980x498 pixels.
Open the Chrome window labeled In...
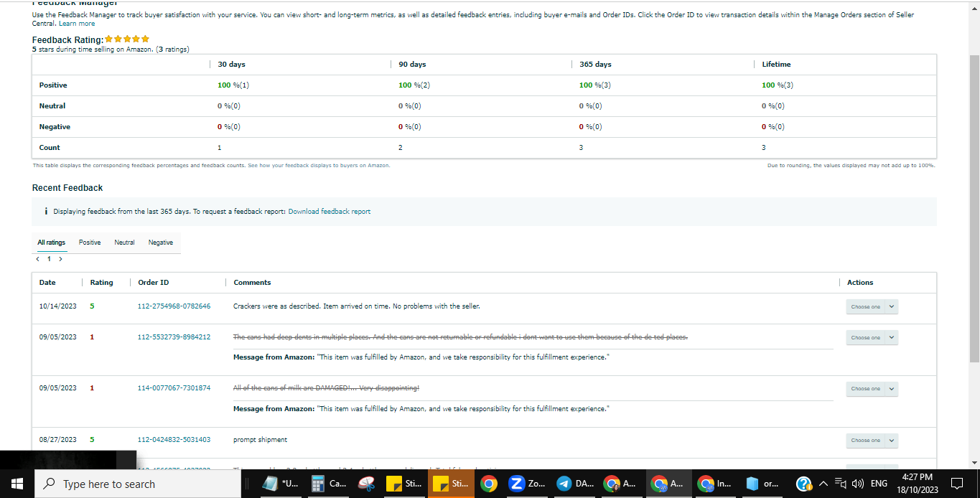714,484
